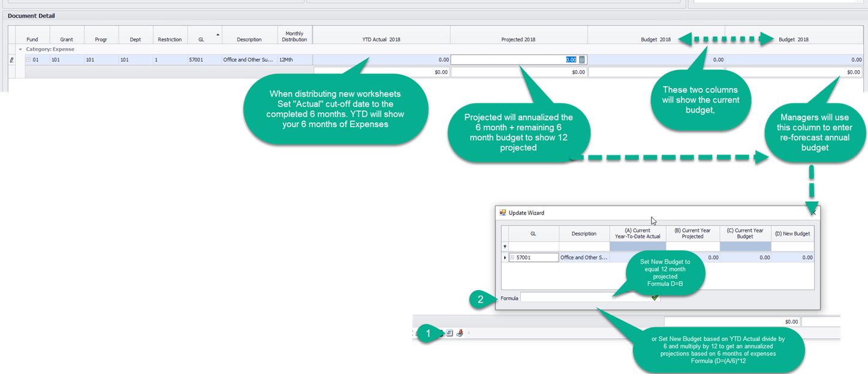Click the pencil edit indicator on row
This screenshot has width=868, height=374.
12,60
